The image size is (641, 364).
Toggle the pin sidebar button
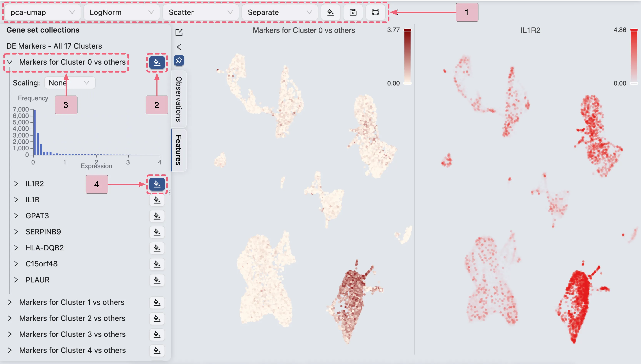pos(179,61)
